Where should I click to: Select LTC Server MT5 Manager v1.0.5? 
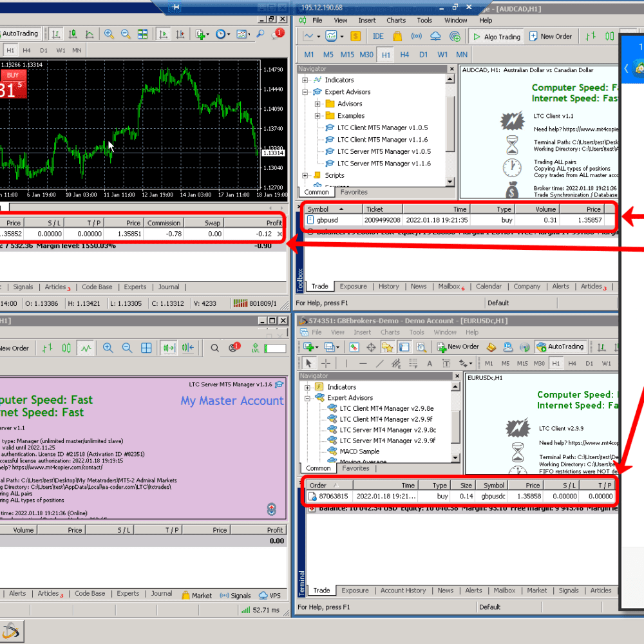(384, 151)
